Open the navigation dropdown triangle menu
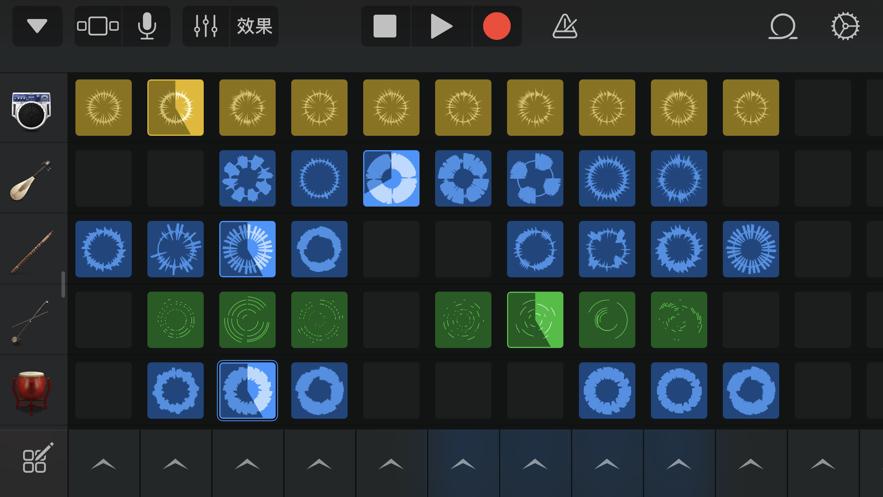 coord(37,27)
